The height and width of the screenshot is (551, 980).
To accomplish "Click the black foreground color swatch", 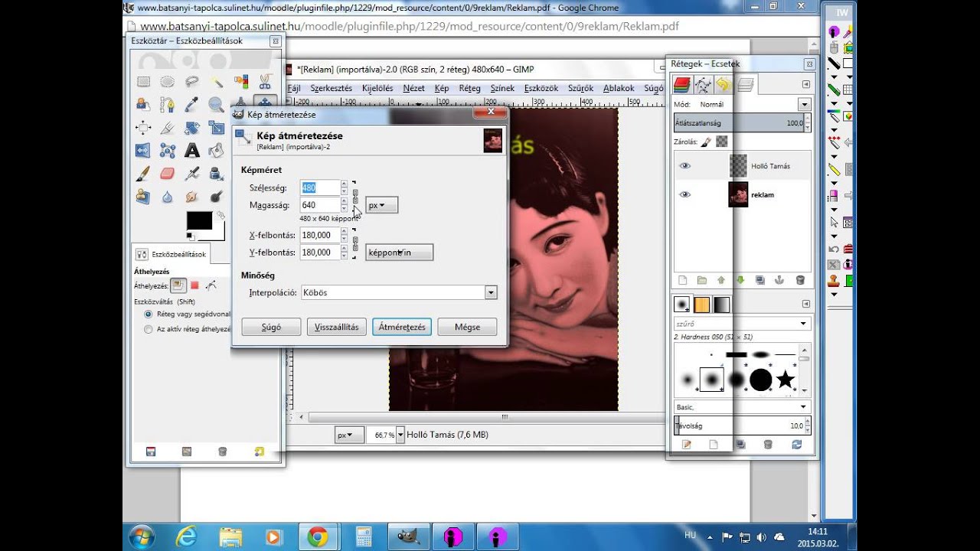I will pos(199,220).
